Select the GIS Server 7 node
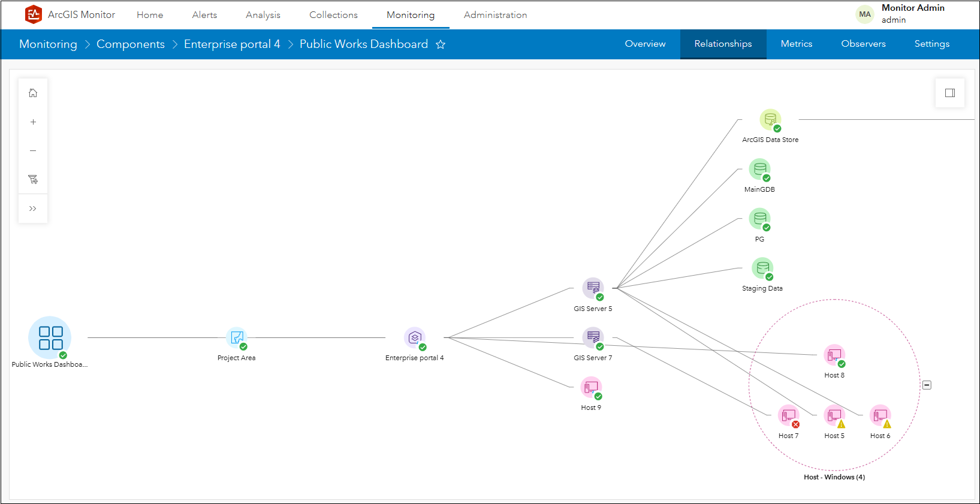This screenshot has width=980, height=504. click(593, 337)
